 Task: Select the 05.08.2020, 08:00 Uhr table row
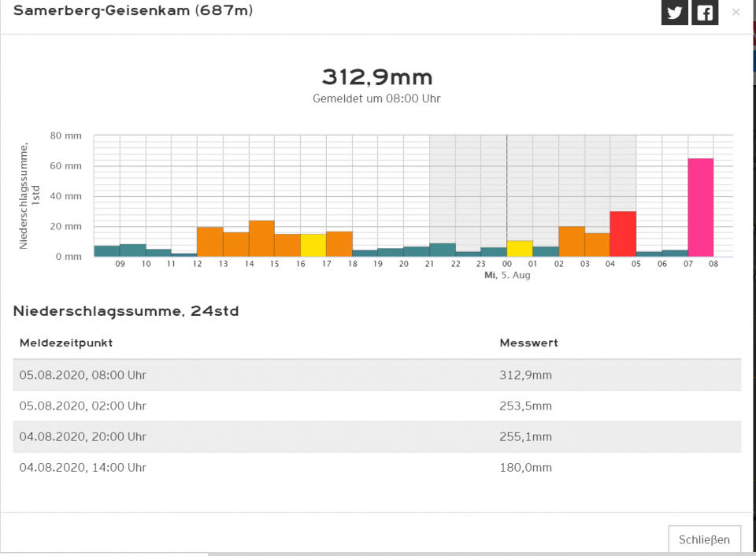[376, 376]
